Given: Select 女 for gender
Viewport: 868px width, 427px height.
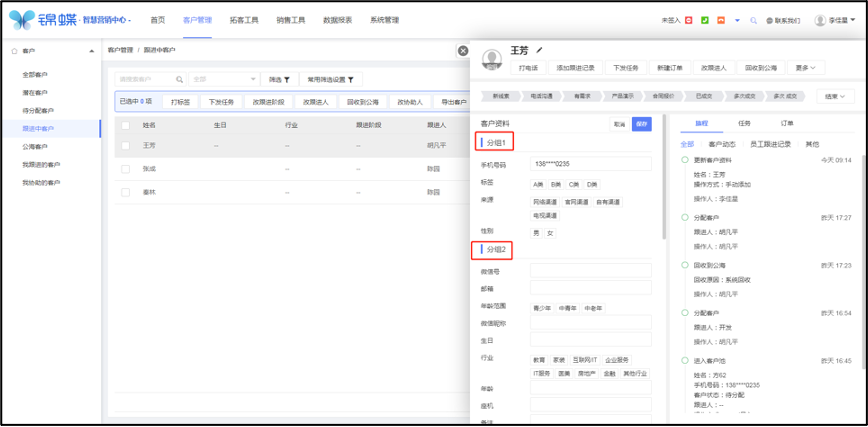Looking at the screenshot, I should (x=550, y=233).
